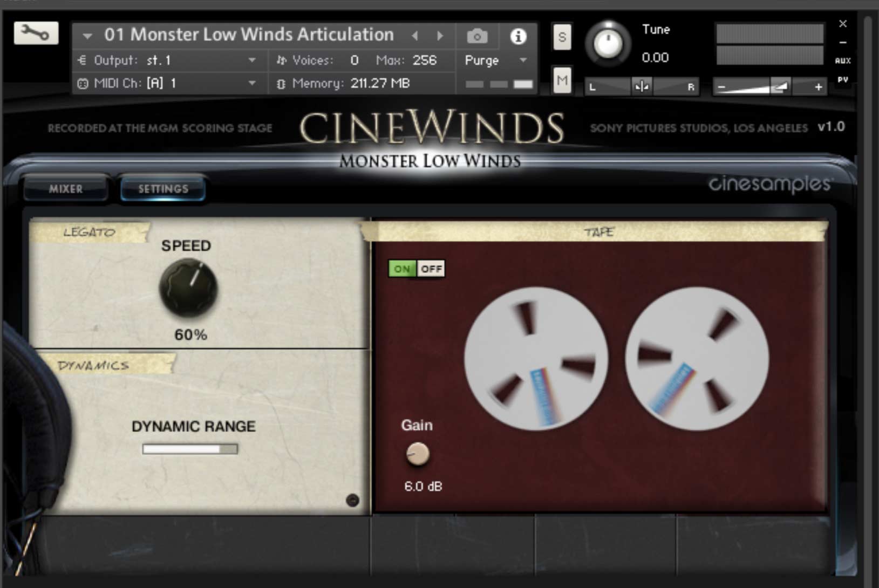
Task: Toggle Solo with the S button
Action: point(562,37)
